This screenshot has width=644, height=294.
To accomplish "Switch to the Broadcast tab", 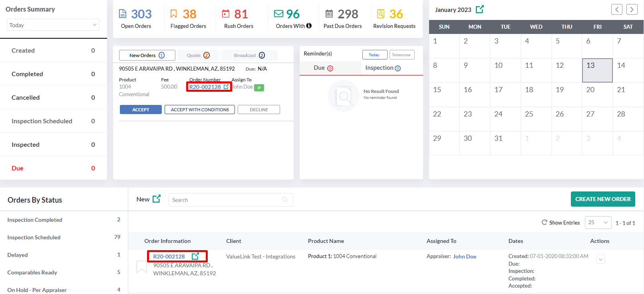I will 249,55.
